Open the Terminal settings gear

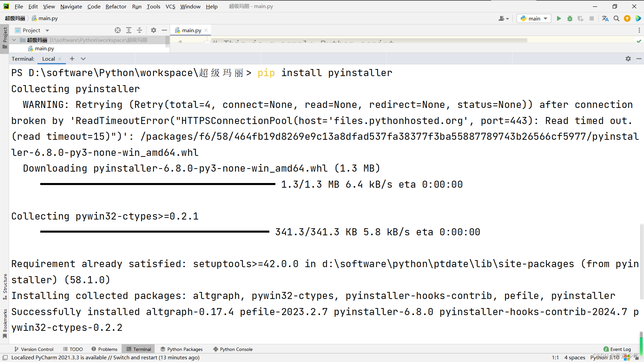pos(628,59)
